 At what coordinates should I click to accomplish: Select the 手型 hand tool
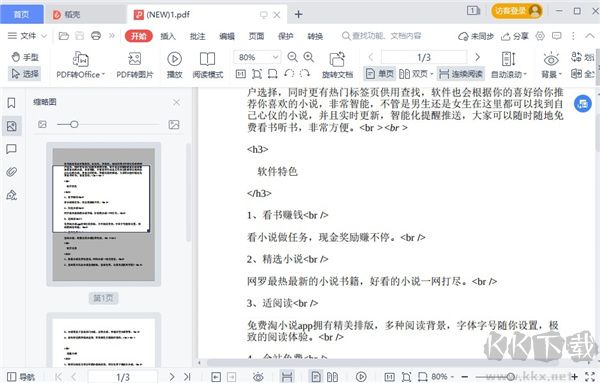pos(25,57)
